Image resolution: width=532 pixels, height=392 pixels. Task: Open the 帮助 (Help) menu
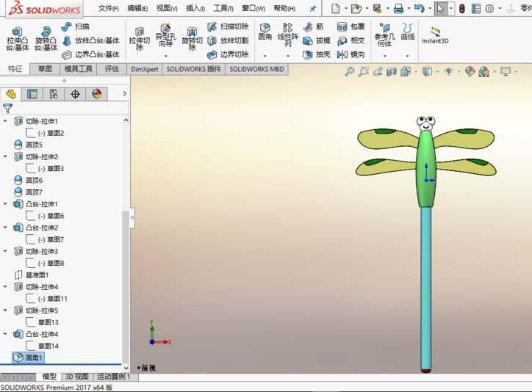(284, 8)
